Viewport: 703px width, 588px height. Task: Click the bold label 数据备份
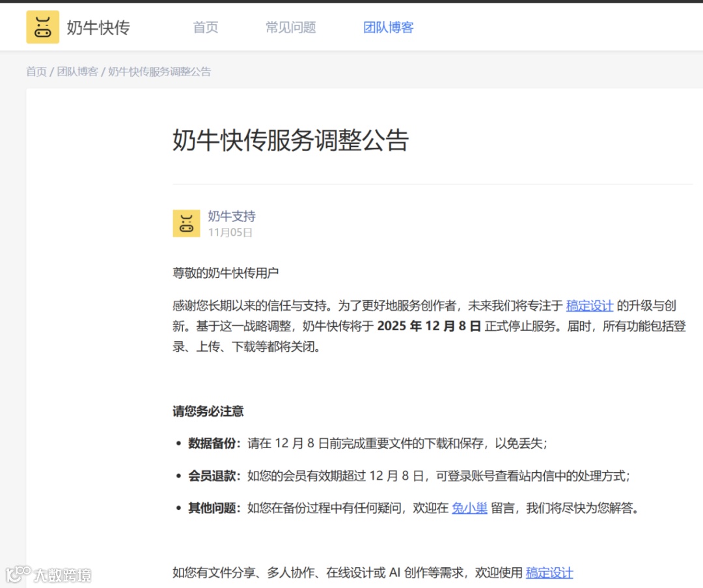point(212,443)
